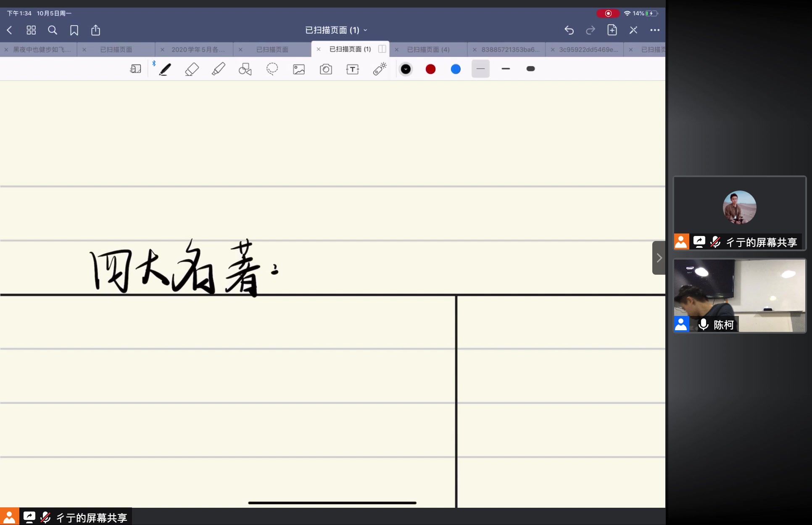Image resolution: width=812 pixels, height=525 pixels.
Task: Select the Pen tool
Action: (165, 69)
